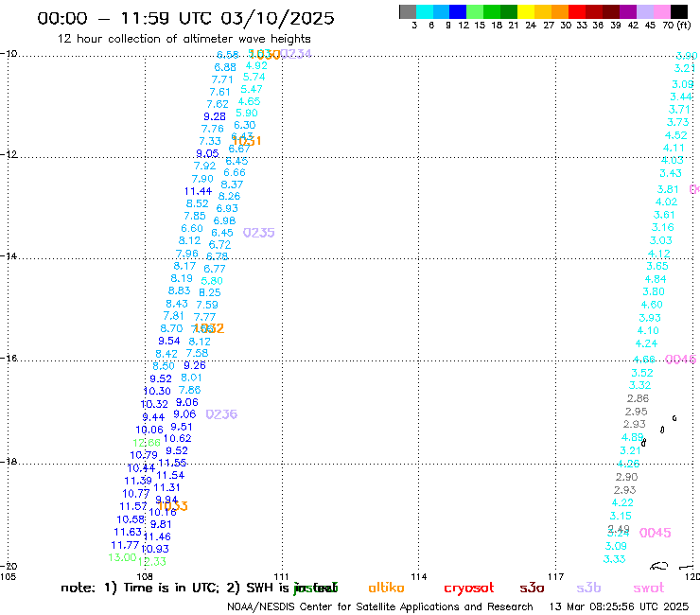This screenshot has height=615, width=700.
Task: Select the 's3b' legend label
Action: (588, 588)
